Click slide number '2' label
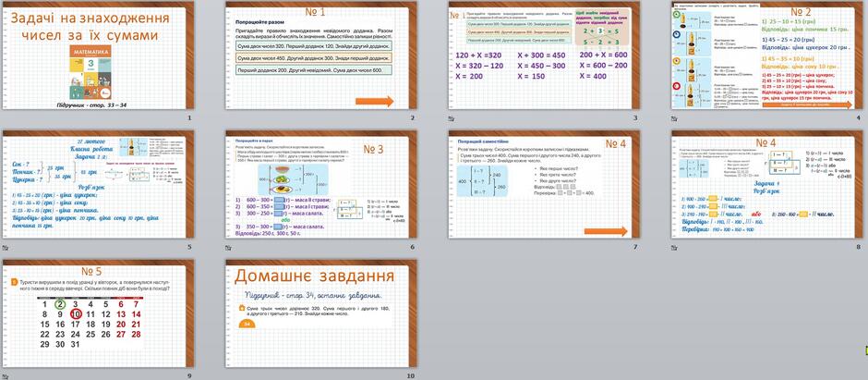The height and width of the screenshot is (380, 868). click(x=413, y=118)
